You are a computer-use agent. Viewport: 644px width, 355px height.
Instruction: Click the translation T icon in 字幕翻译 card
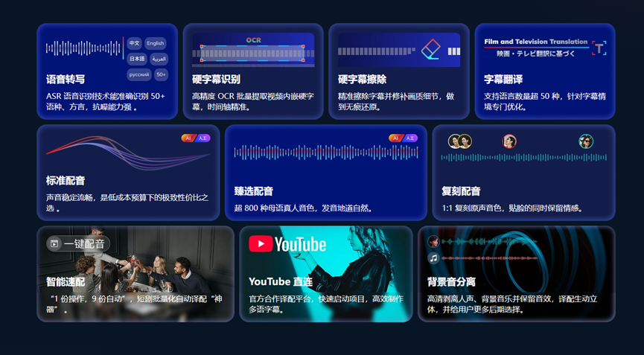[599, 48]
